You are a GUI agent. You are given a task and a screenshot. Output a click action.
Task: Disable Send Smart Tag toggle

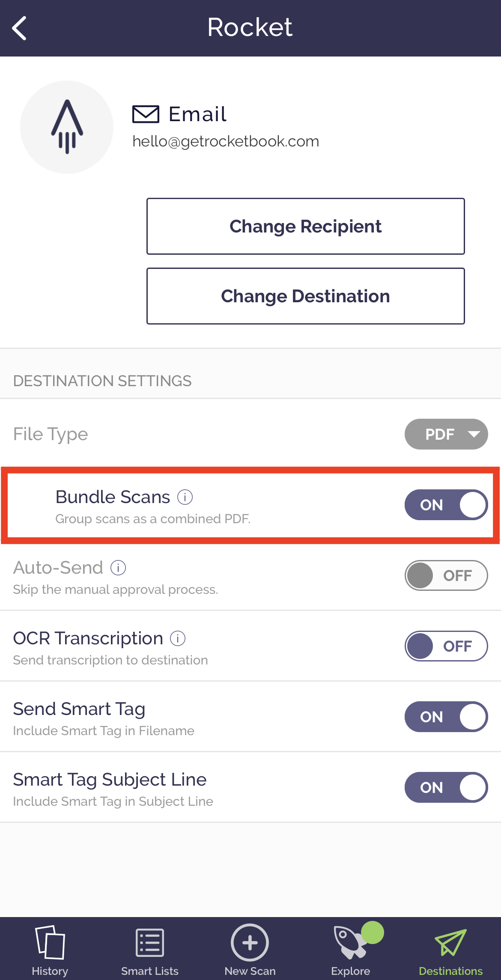point(446,717)
